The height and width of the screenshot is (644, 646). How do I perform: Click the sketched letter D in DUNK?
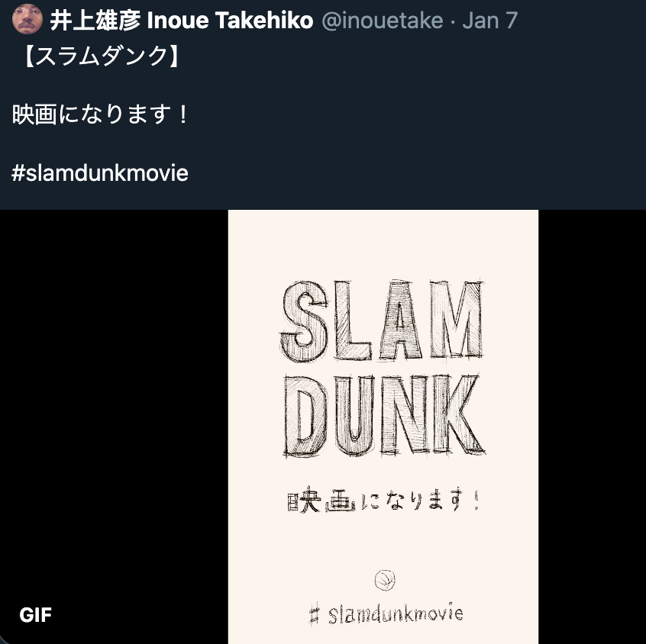pyautogui.click(x=305, y=417)
